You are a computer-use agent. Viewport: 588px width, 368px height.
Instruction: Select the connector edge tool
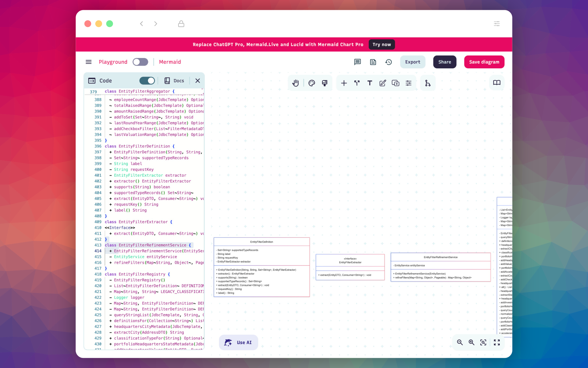coord(356,83)
